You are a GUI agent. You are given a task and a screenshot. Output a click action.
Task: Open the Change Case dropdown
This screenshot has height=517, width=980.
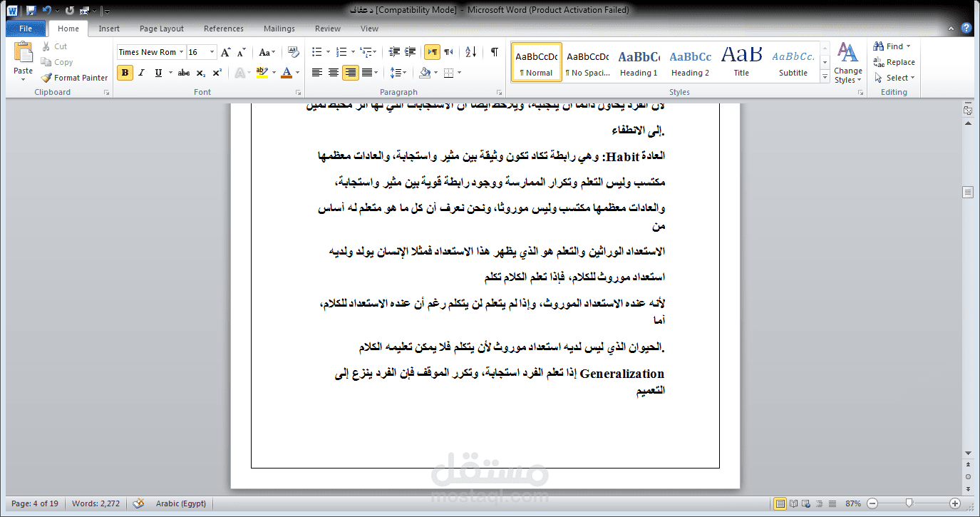pyautogui.click(x=267, y=52)
